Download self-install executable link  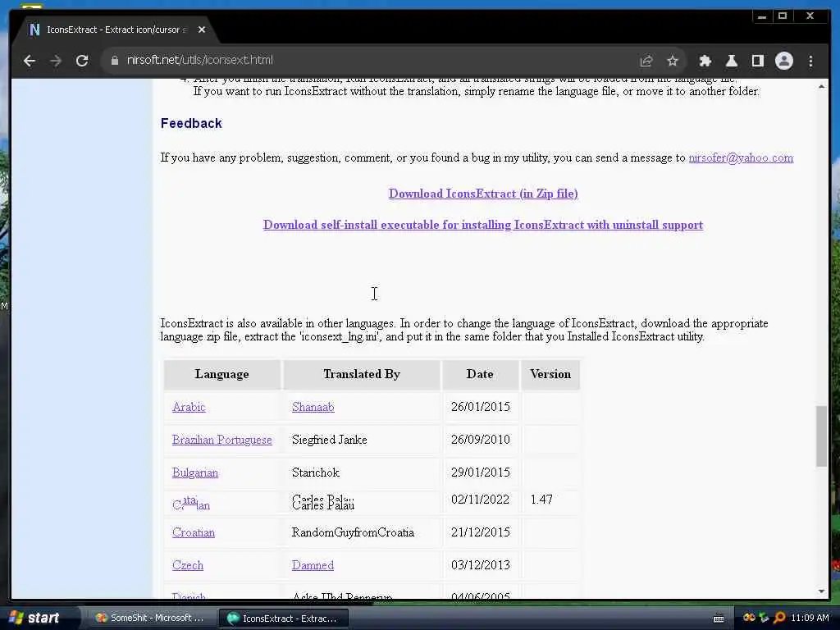(483, 225)
